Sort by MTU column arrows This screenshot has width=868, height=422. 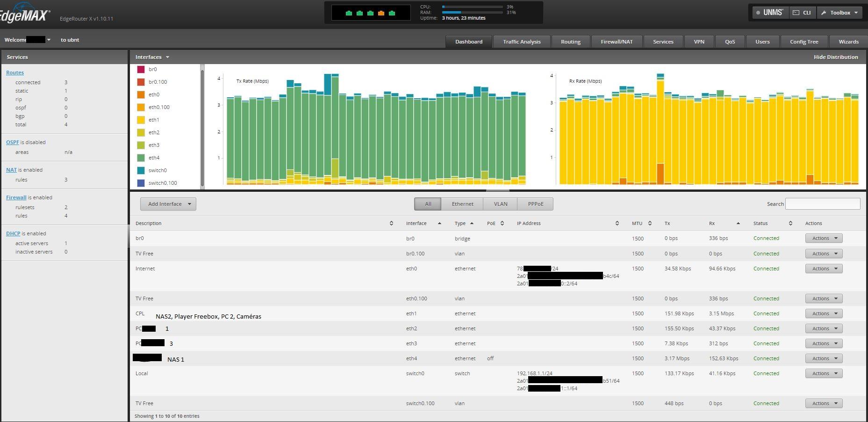[x=650, y=223]
